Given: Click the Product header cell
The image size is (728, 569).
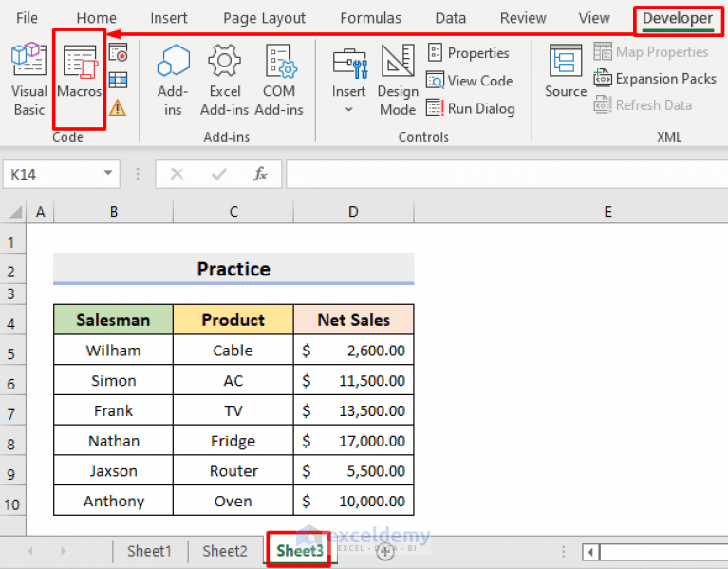Looking at the screenshot, I should 233,319.
